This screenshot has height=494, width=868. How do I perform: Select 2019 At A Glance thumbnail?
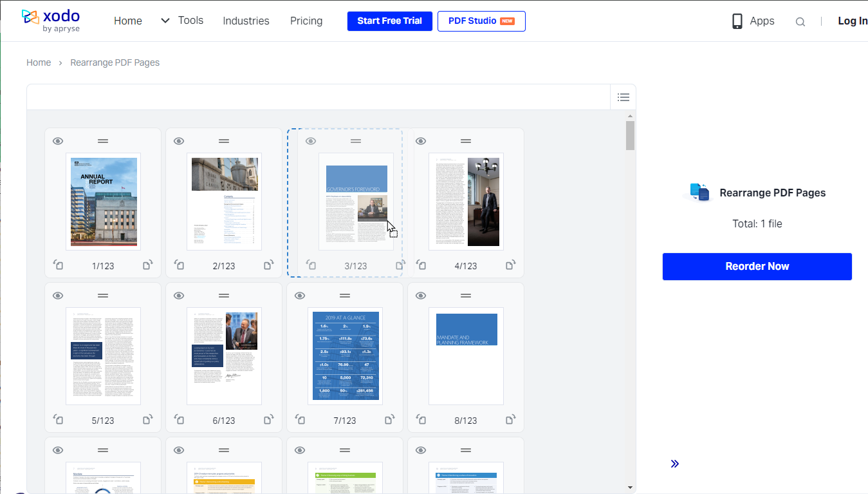345,356
